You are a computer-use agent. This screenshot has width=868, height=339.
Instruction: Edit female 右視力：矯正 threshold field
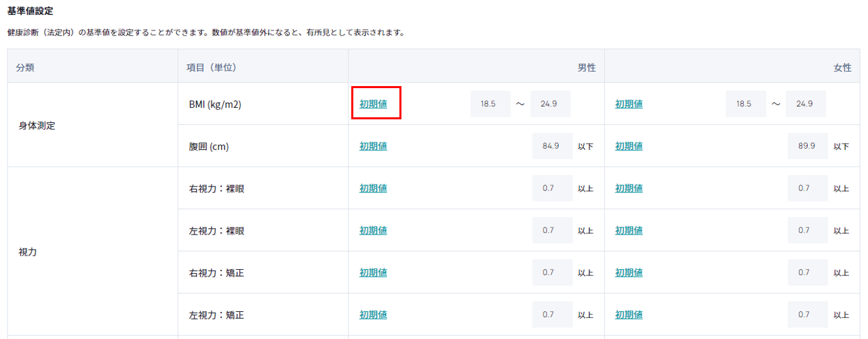click(x=808, y=273)
